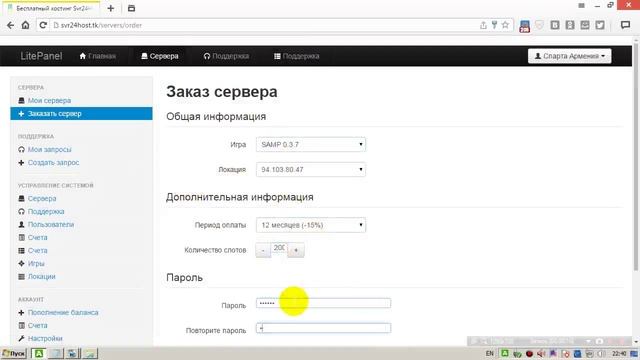Focus the Повторите пароль field
The width and height of the screenshot is (640, 360).
[323, 328]
